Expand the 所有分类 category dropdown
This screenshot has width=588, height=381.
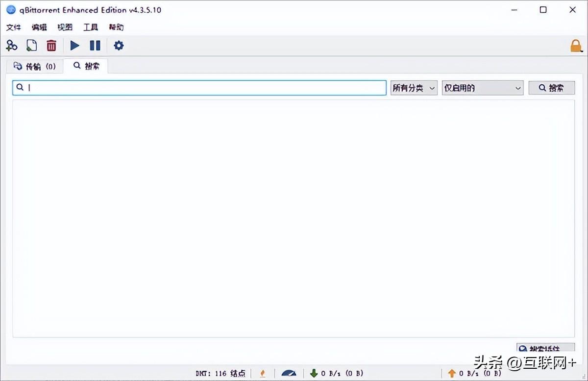[414, 88]
